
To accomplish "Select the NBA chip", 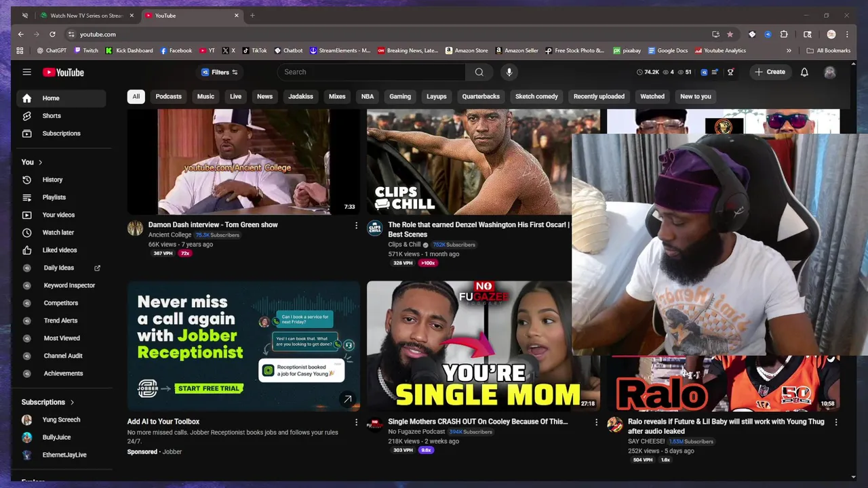I will [x=368, y=96].
